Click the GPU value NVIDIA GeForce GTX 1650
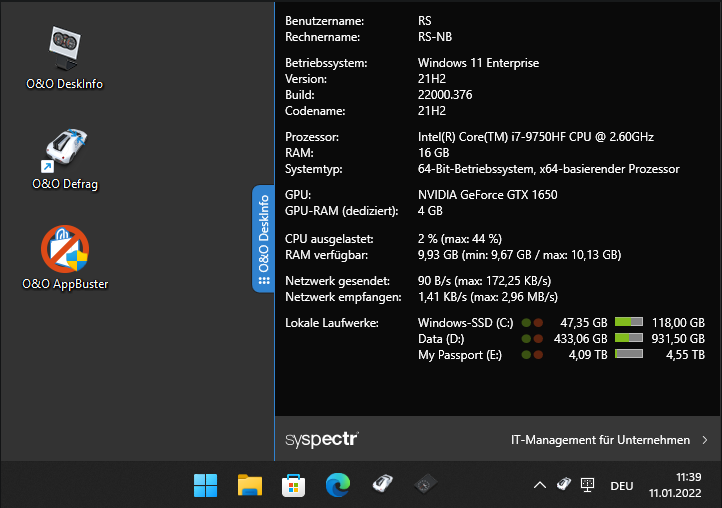722x508 pixels. (x=487, y=195)
